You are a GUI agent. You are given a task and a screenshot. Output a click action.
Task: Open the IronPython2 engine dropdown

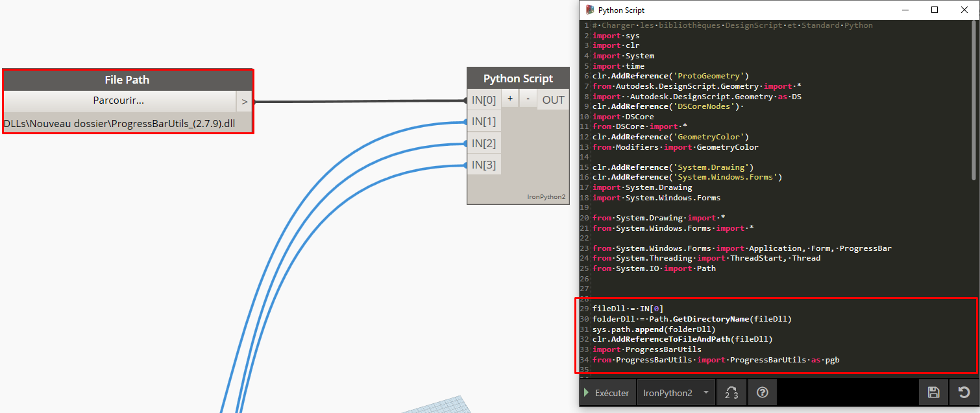[x=676, y=392]
